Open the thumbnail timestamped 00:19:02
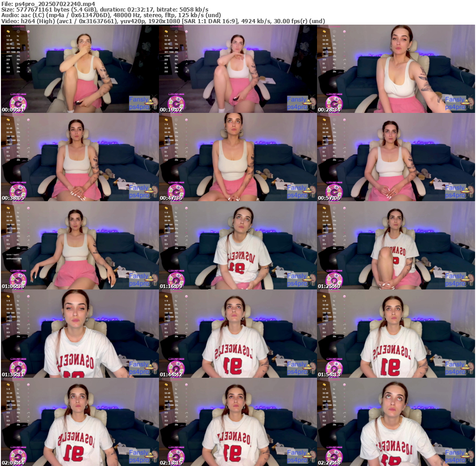Screen dimensions: 476x466 [x=238, y=69]
